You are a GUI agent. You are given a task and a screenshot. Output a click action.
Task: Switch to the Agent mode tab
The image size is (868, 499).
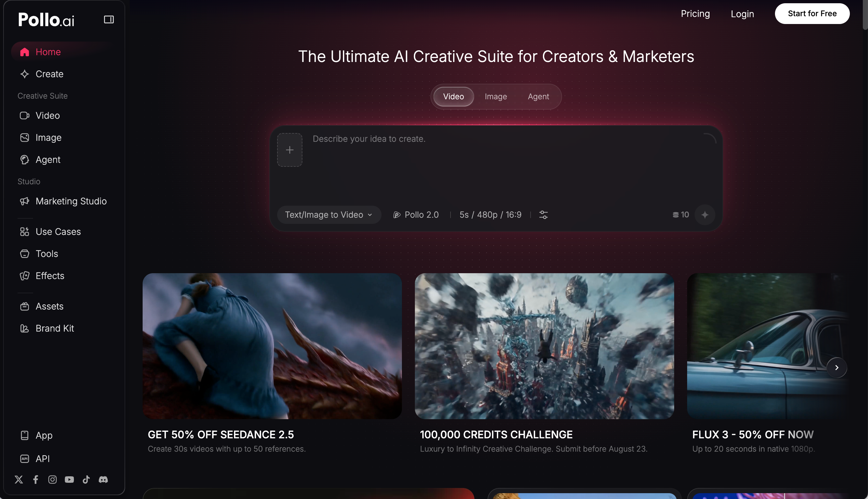click(x=538, y=97)
